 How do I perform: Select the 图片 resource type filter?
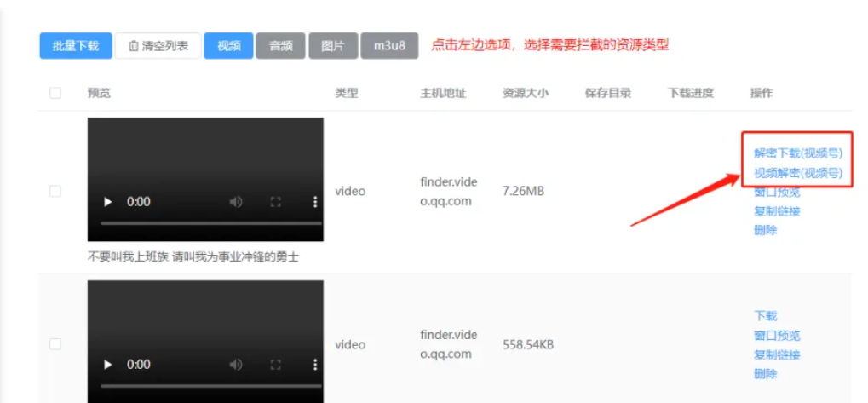pyautogui.click(x=333, y=46)
